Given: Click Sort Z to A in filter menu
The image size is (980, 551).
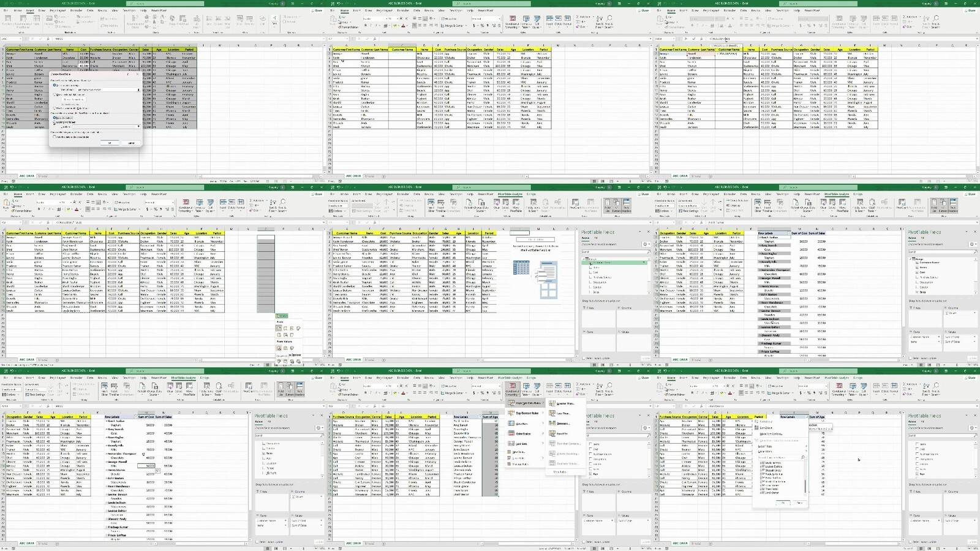Looking at the screenshot, I should [x=766, y=428].
